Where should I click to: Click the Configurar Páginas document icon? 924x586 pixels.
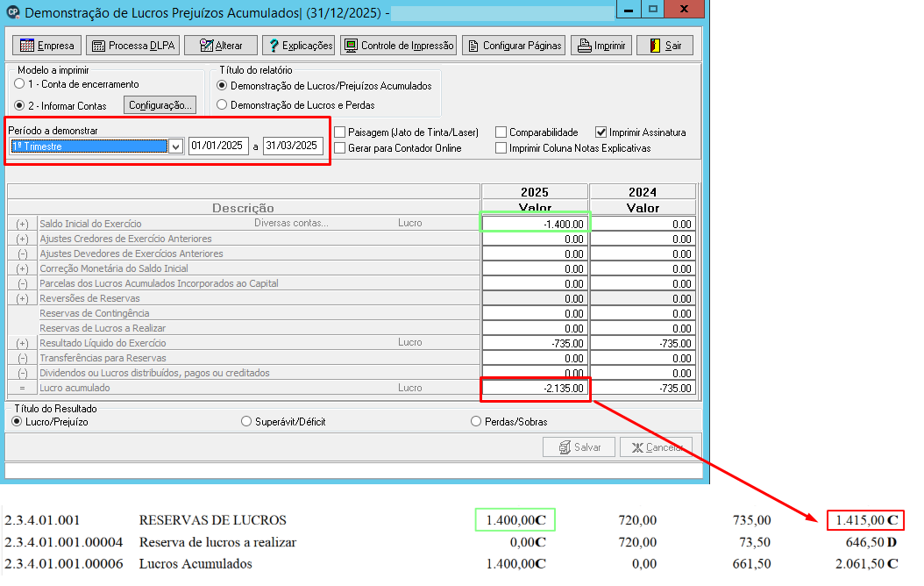473,46
